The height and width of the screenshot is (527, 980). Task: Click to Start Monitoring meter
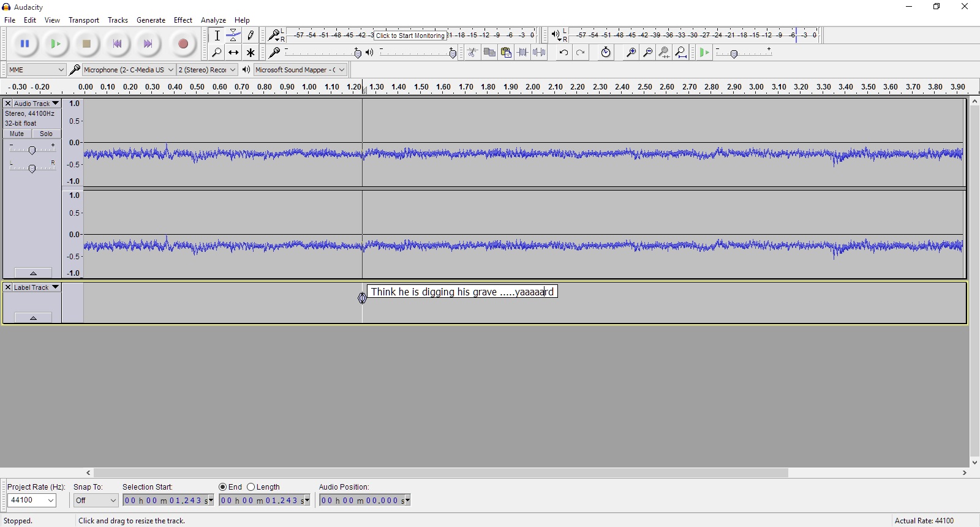pyautogui.click(x=410, y=36)
